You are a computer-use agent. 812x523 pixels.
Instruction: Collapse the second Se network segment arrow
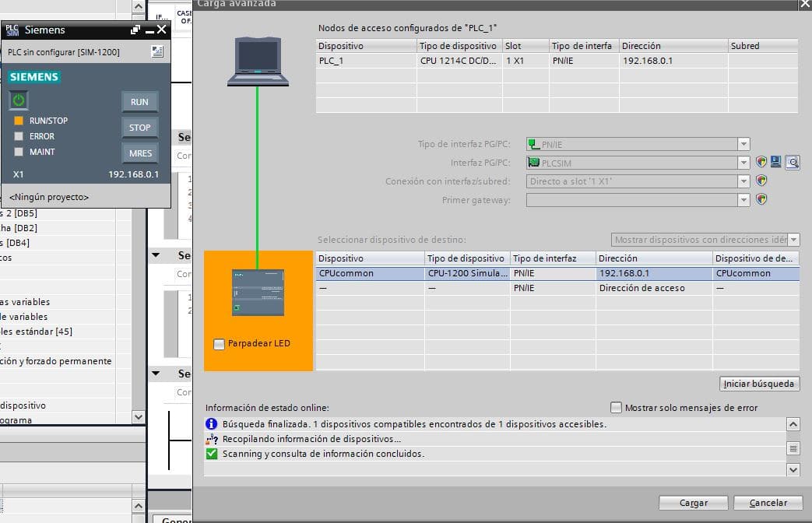156,254
